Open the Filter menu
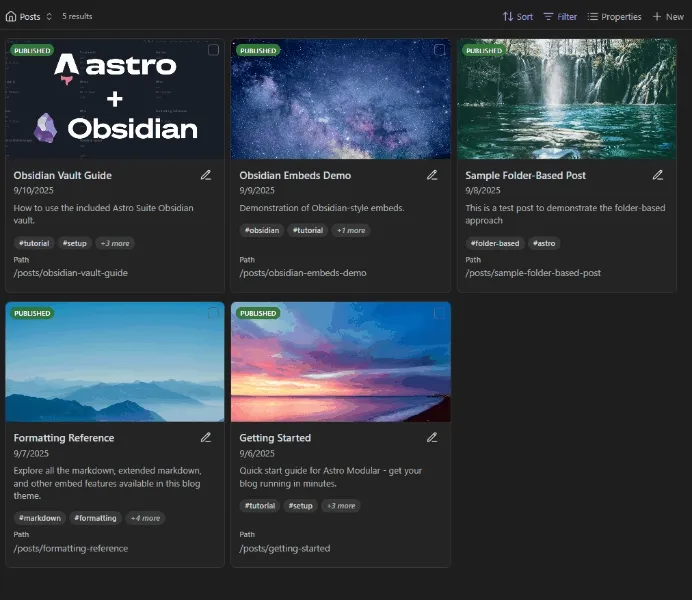This screenshot has height=600, width=692. point(560,17)
